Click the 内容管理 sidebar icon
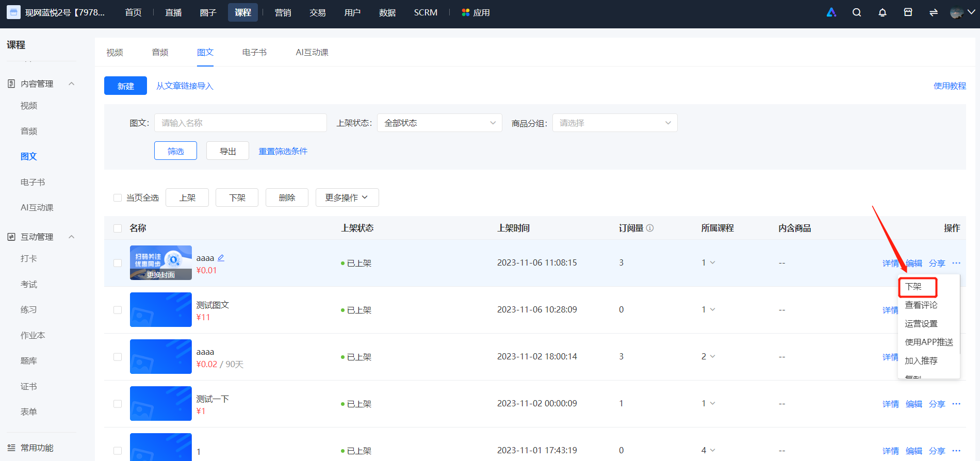Image resolution: width=980 pixels, height=461 pixels. coord(11,84)
